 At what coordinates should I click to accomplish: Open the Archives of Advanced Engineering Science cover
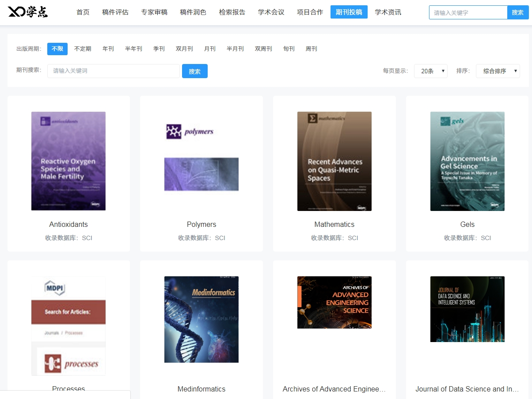334,302
